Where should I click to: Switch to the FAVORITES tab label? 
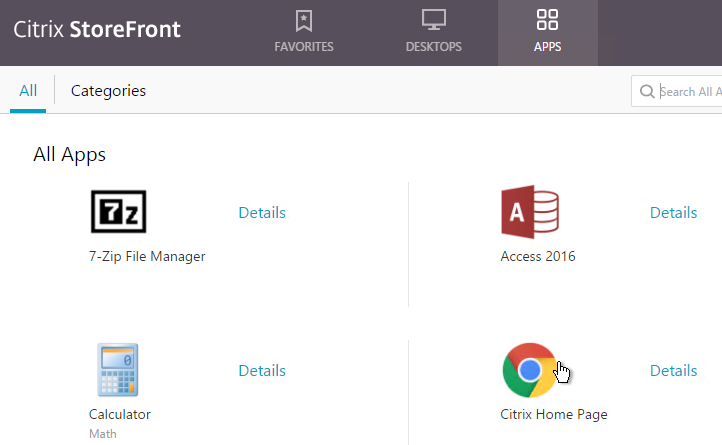[x=304, y=47]
